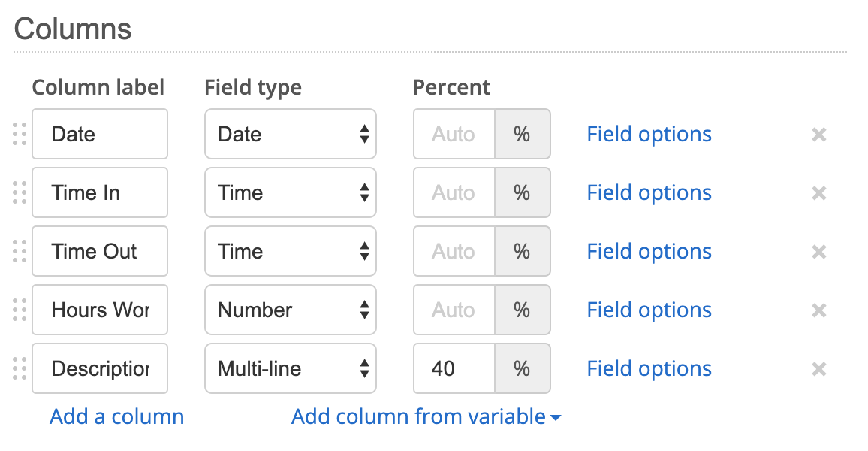Click drag handle next to Description row
This screenshot has width=868, height=451.
20,369
